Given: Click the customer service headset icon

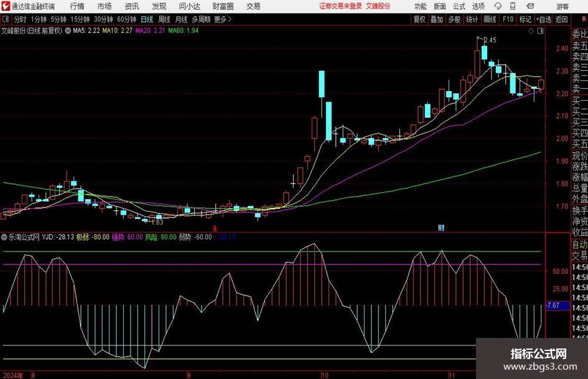Looking at the screenshot, I should pyautogui.click(x=498, y=6).
